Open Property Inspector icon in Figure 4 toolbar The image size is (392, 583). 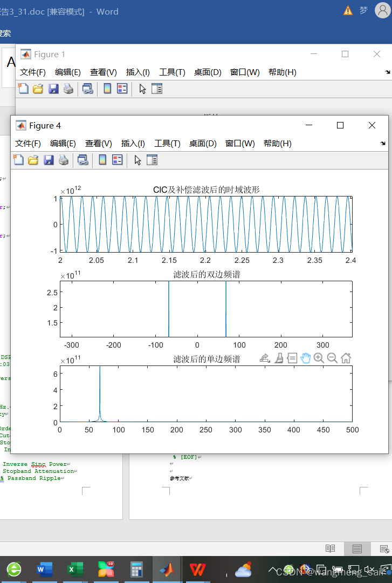click(152, 160)
